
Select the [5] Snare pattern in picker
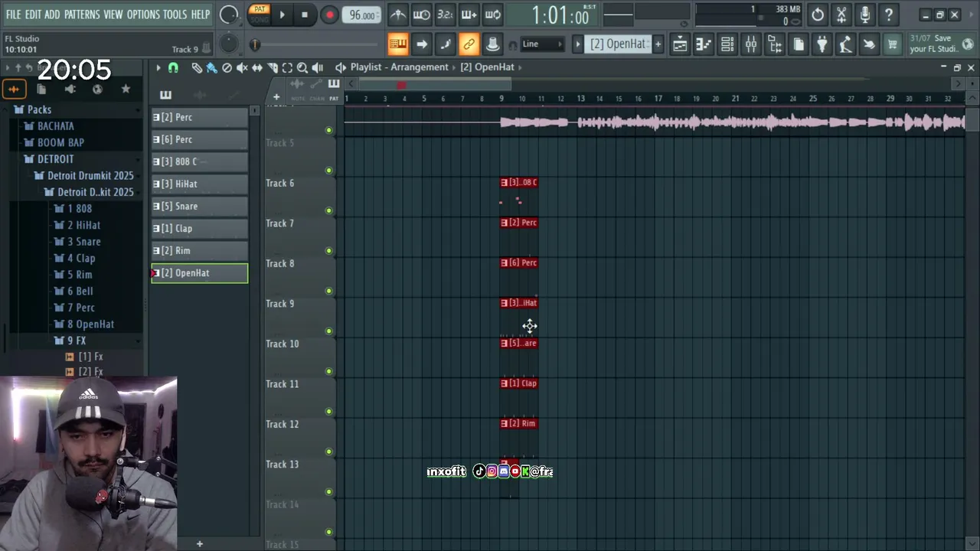(200, 206)
